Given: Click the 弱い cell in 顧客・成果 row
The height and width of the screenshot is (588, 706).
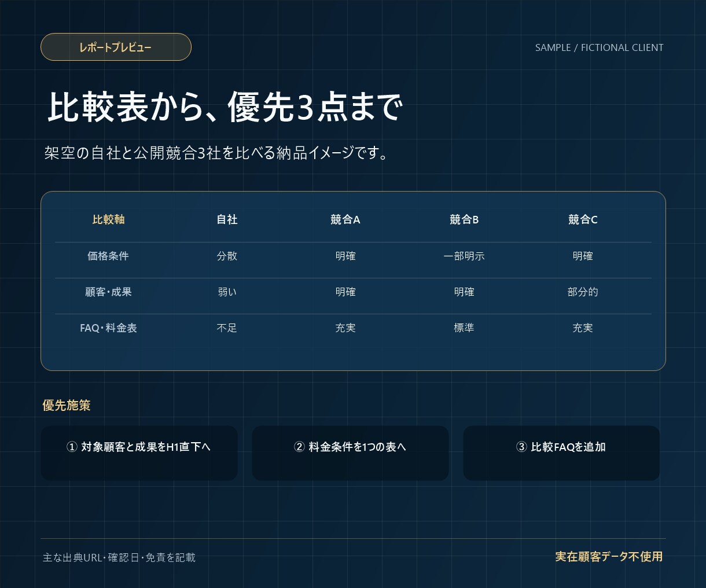Looking at the screenshot, I should click(x=227, y=292).
